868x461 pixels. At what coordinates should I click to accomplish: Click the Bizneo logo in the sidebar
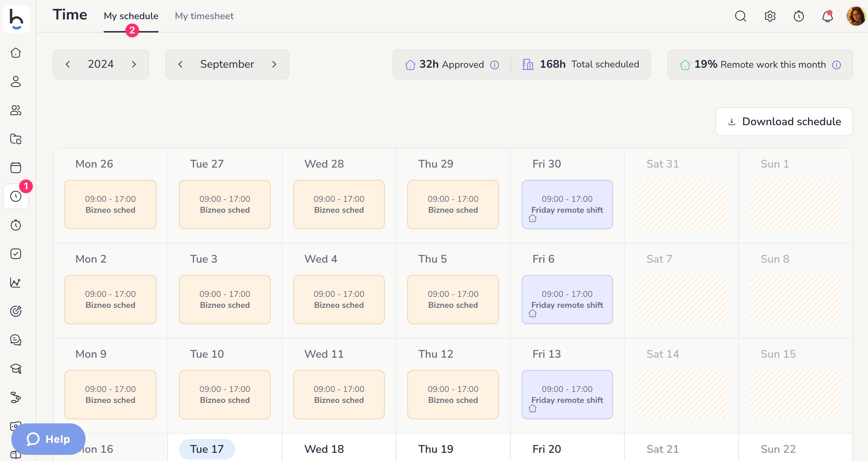[16, 19]
